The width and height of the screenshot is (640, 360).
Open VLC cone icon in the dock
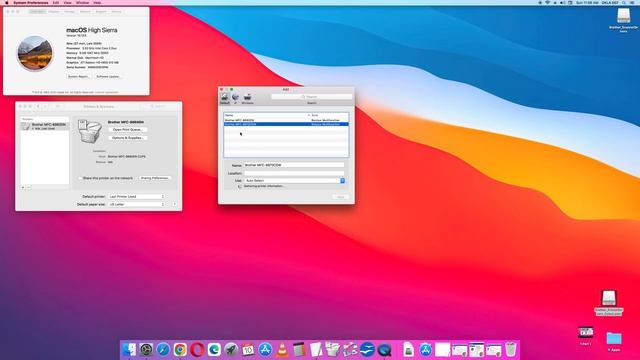point(282,349)
